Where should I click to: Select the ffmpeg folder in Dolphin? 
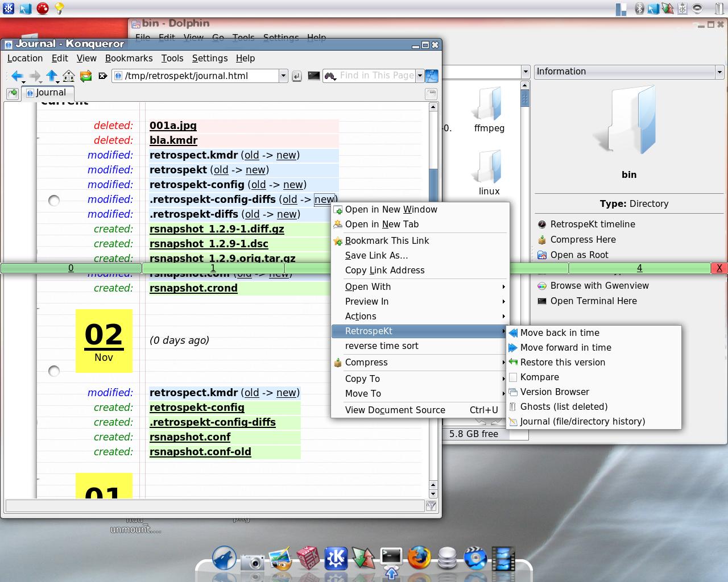coord(489,110)
